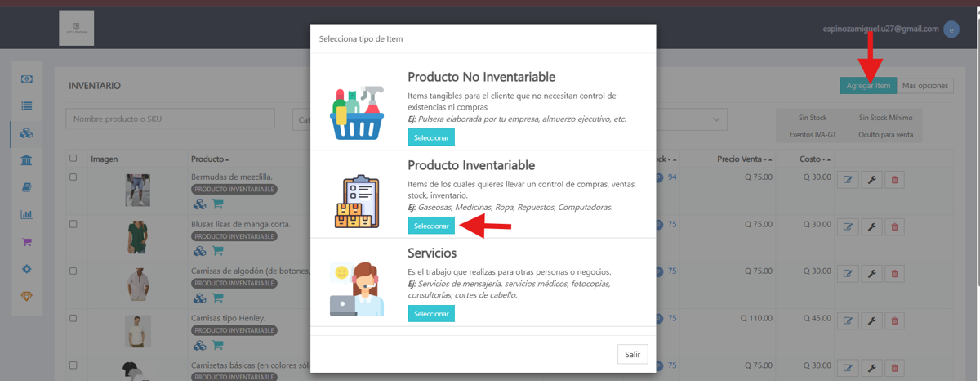Open the diamond icon in sidebar
Screen dimensions: 980x381
click(x=27, y=296)
